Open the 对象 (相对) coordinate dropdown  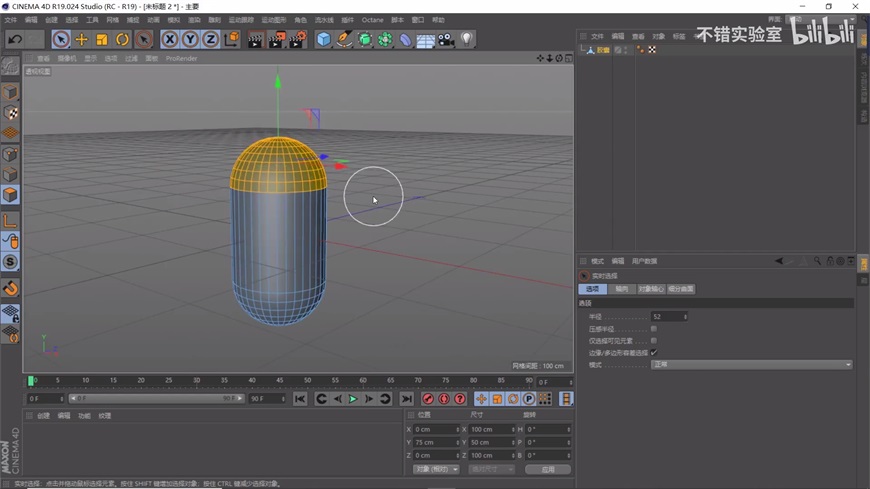click(x=435, y=469)
